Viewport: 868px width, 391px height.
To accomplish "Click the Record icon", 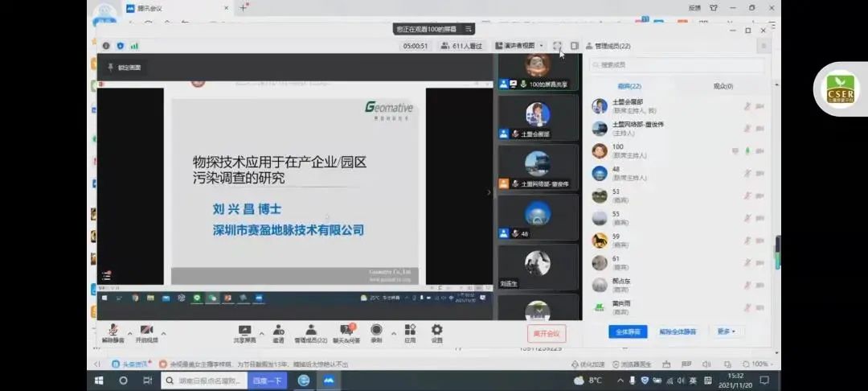I will tap(376, 330).
